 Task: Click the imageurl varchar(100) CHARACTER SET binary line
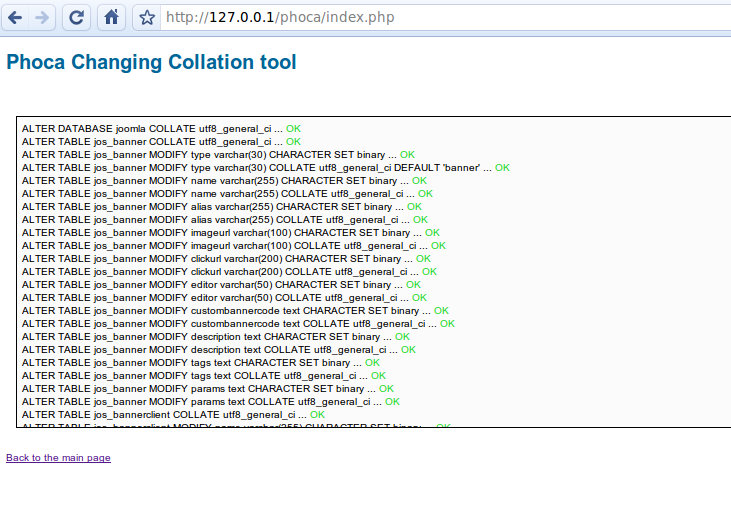(231, 233)
